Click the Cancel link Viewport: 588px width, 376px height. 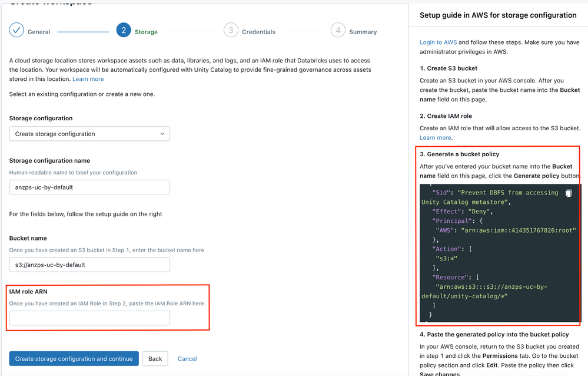[x=187, y=359]
